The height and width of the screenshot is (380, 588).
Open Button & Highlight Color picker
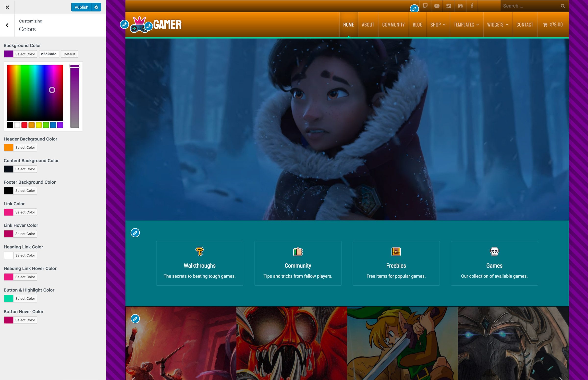(21, 299)
